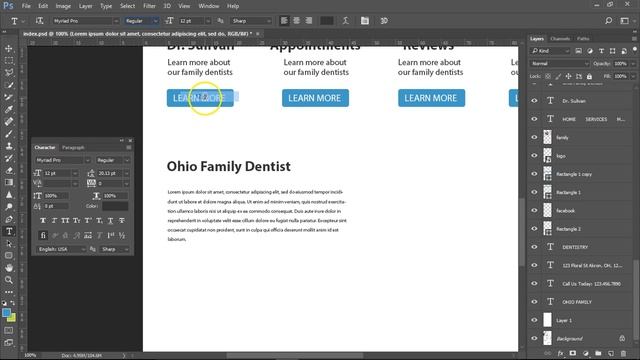Select the Horizontal Type tool
The width and height of the screenshot is (640, 360).
coord(9,231)
